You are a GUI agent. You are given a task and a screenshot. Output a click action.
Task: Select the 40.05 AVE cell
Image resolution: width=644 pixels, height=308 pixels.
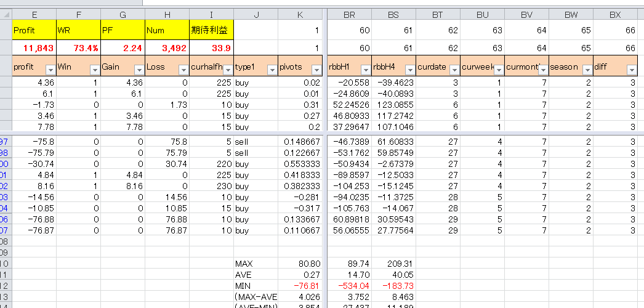click(393, 275)
